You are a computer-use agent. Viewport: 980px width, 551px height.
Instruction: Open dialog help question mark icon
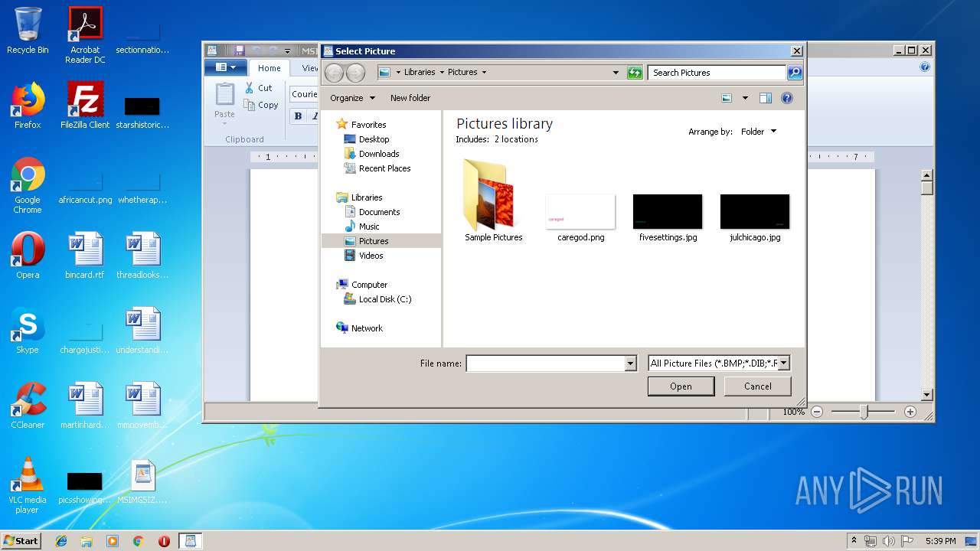[x=787, y=98]
